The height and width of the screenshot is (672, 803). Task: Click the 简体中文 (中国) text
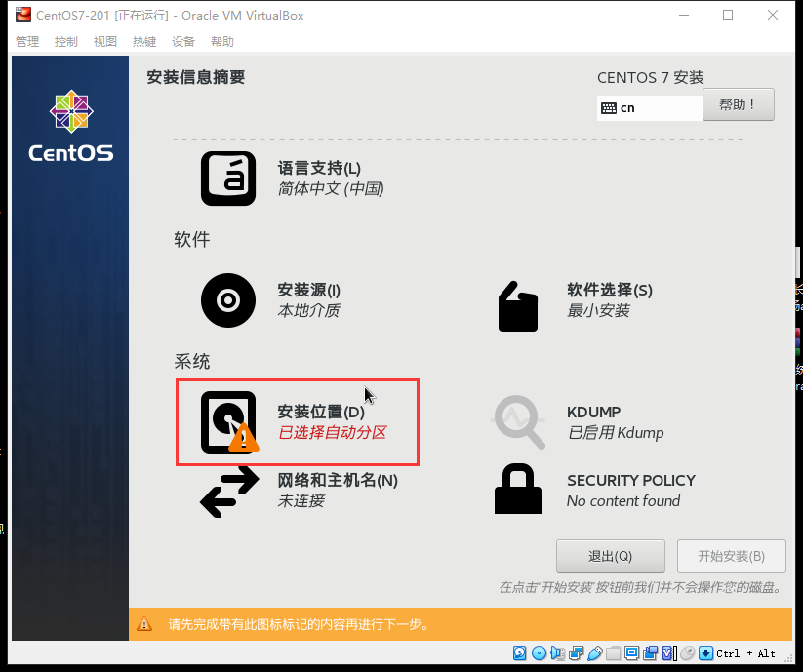coord(331,188)
